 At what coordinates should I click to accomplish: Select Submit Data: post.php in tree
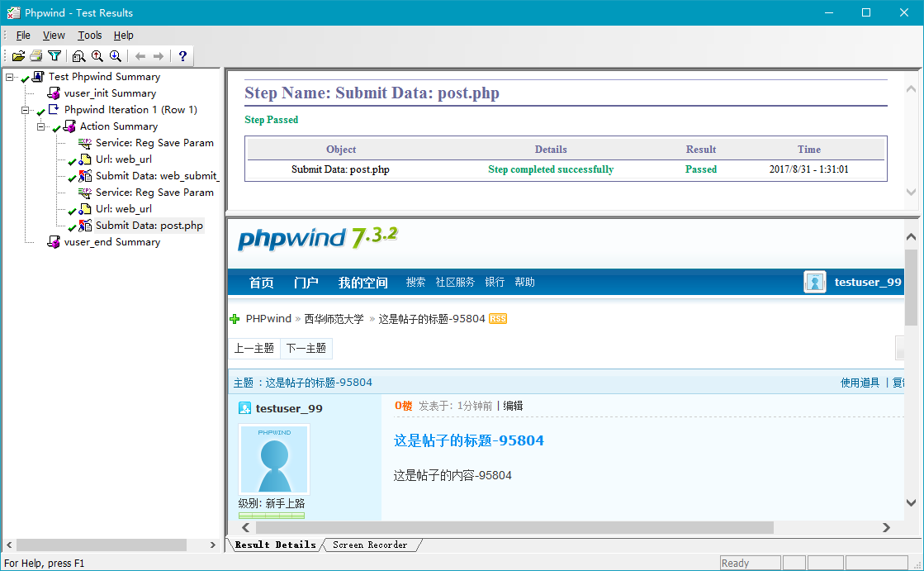(149, 226)
